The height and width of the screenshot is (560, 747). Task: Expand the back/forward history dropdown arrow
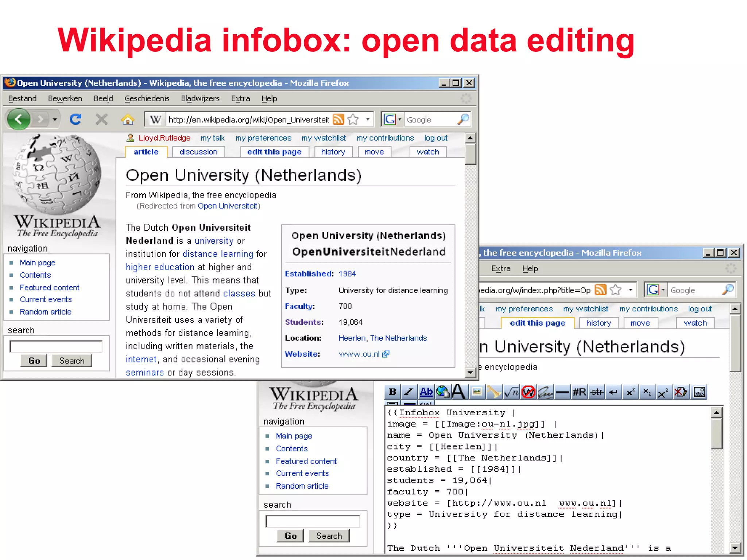click(55, 119)
